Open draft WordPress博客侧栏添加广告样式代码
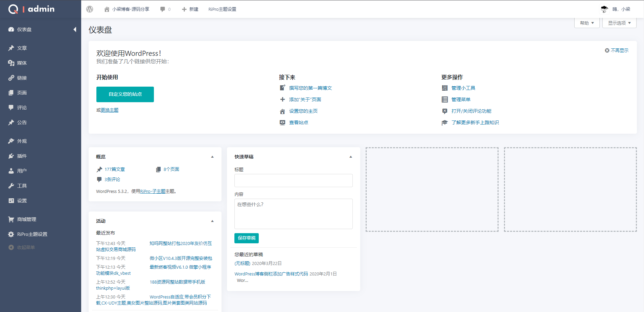The image size is (644, 312). (271, 274)
